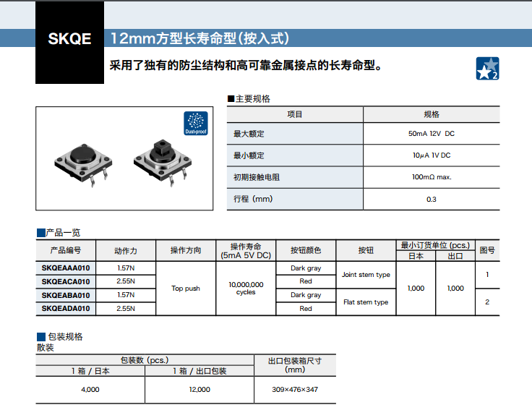
Task: Click Red in the SKQEADA010 row
Action: tap(306, 309)
